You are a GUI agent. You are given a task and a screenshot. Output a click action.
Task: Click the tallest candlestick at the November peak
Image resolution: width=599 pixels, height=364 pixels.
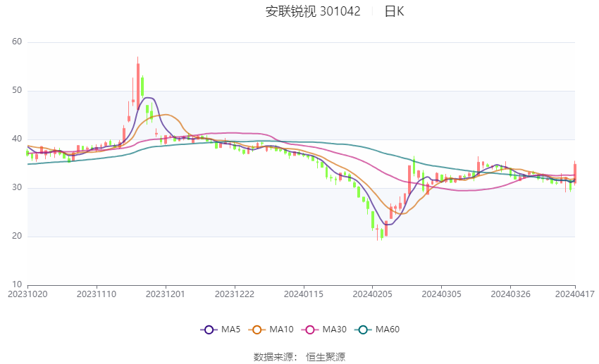point(138,83)
